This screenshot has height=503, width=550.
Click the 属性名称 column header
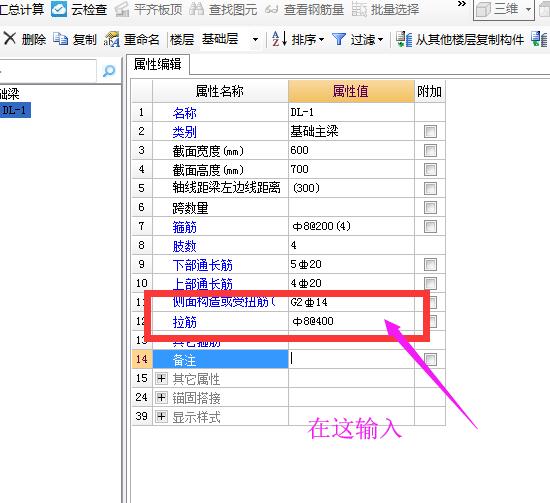pyautogui.click(x=220, y=91)
